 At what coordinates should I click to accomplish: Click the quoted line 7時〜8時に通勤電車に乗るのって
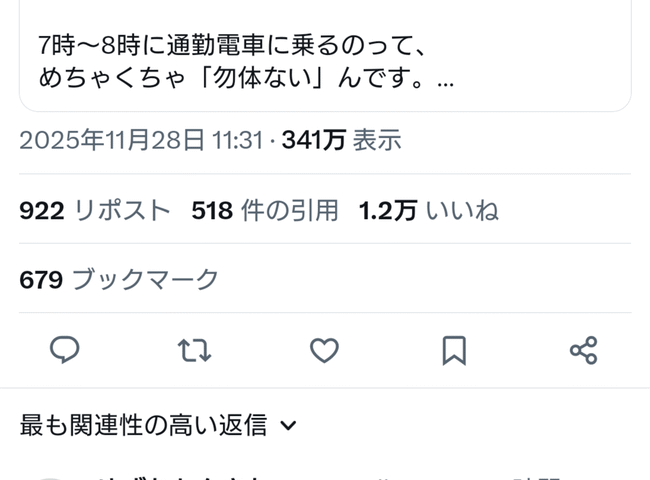click(232, 46)
